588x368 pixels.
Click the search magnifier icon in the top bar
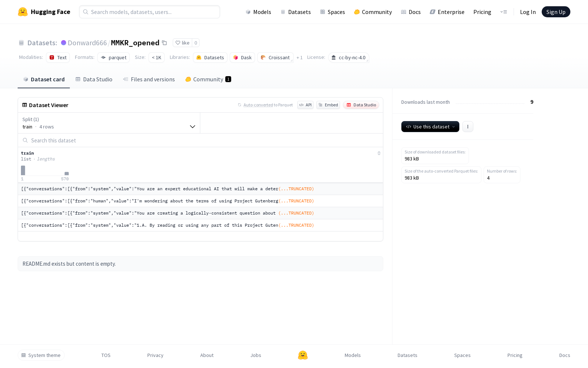[x=86, y=12]
